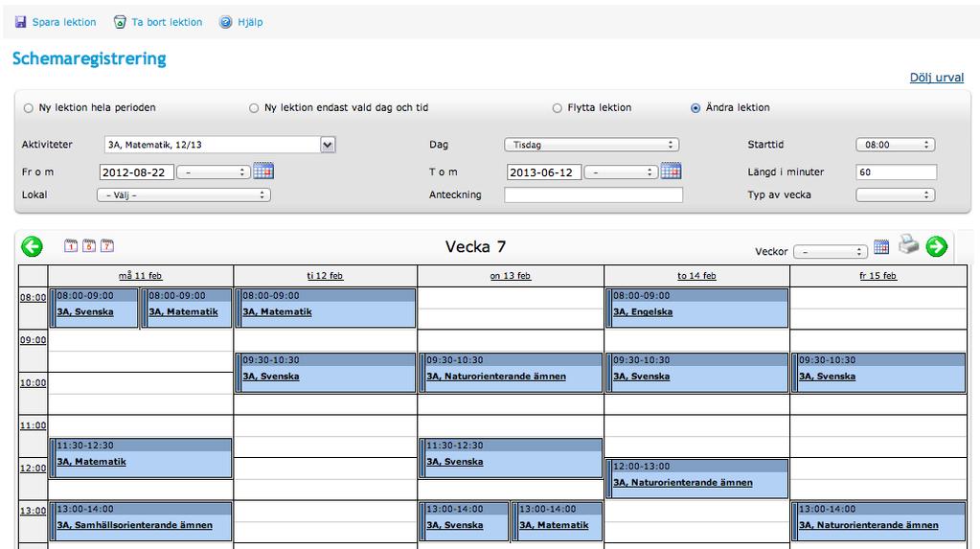The width and height of the screenshot is (980, 549).
Task: Open the Veckor week selector dropdown
Action: point(830,252)
